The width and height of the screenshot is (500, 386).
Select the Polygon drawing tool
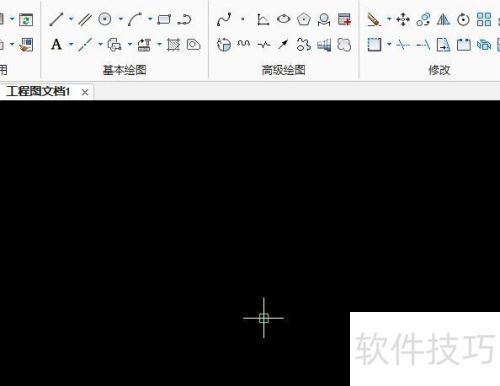click(304, 19)
